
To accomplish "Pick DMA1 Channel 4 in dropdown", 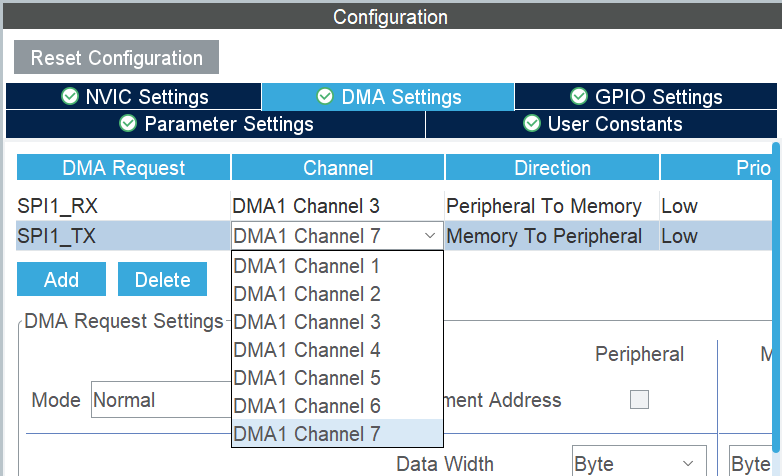I will coord(306,350).
